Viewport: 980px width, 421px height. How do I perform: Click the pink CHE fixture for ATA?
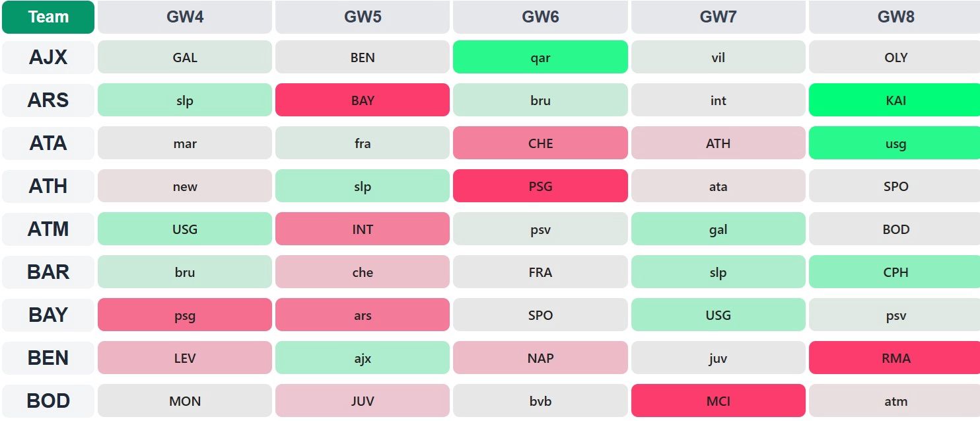click(x=540, y=143)
